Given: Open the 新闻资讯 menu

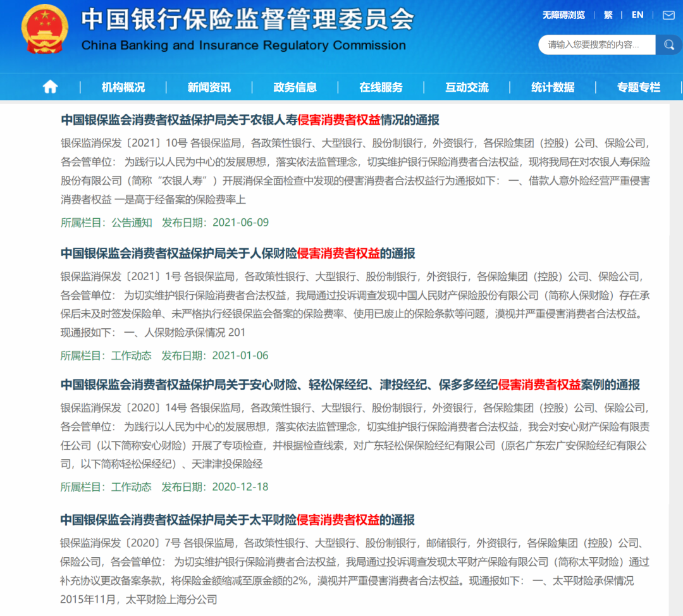Looking at the screenshot, I should pyautogui.click(x=210, y=87).
